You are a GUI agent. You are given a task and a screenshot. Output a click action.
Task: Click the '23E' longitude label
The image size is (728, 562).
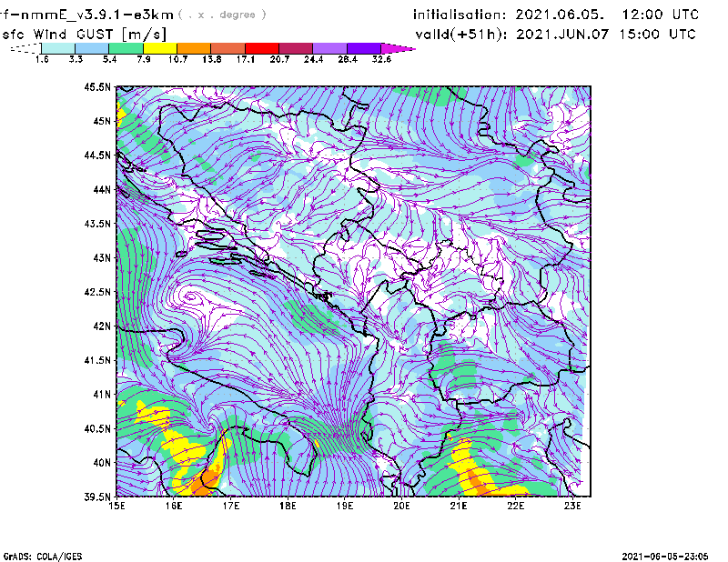[x=572, y=506]
